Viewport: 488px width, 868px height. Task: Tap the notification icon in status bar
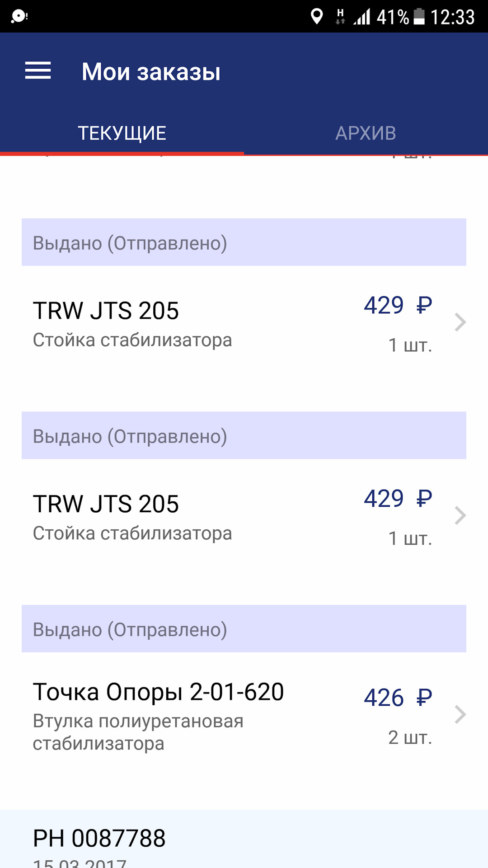[19, 17]
